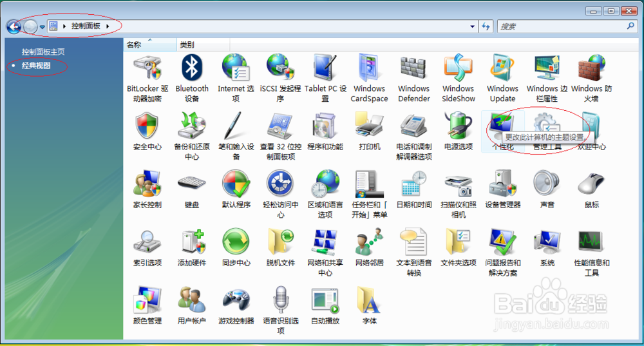Open 游戏控制器 icon

236,300
